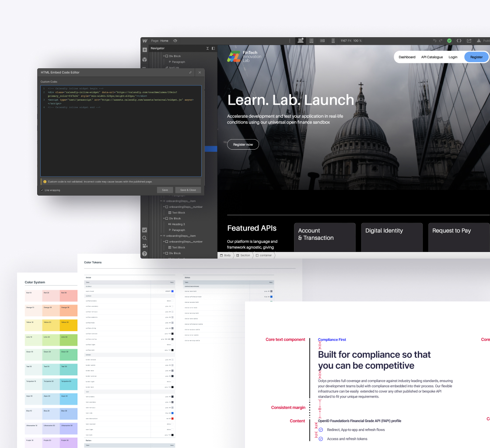The width and height of the screenshot is (490, 448).
Task: Click Dashboard in the site navigation
Action: point(407,57)
